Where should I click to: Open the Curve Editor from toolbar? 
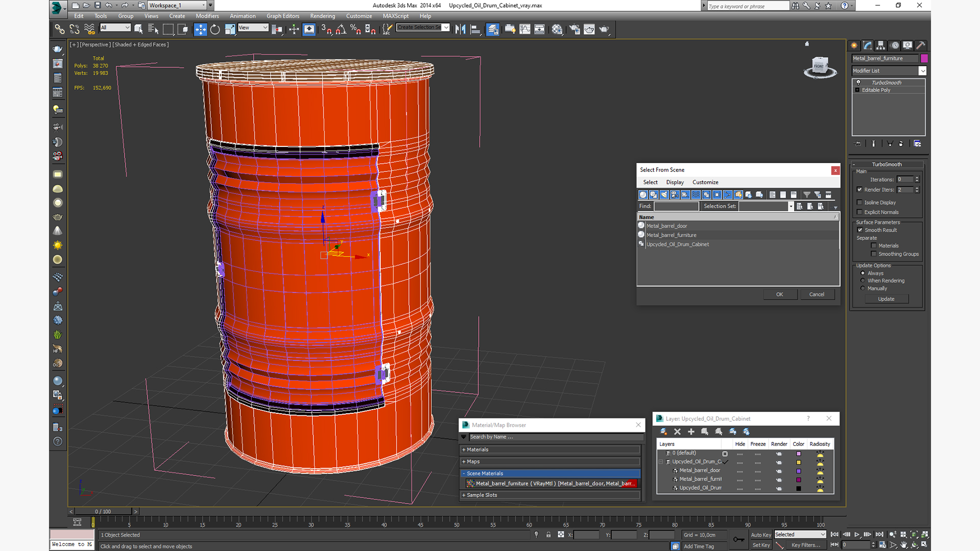point(525,29)
